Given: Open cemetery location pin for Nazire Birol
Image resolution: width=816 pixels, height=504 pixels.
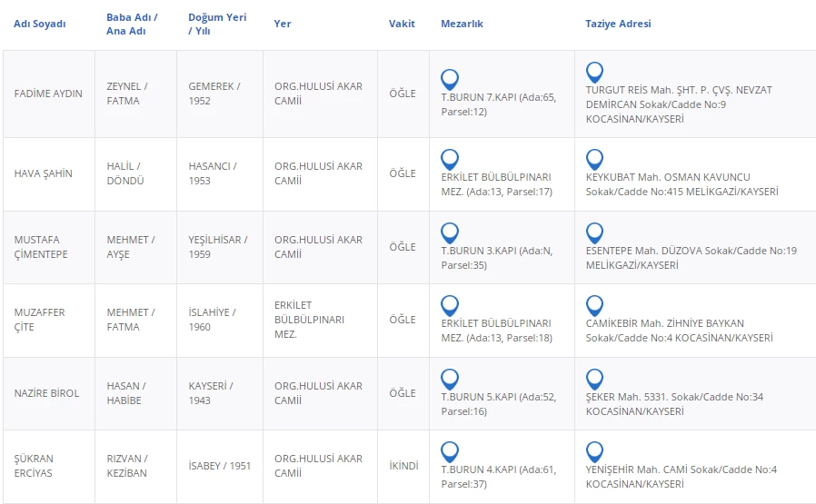Looking at the screenshot, I should [x=450, y=379].
